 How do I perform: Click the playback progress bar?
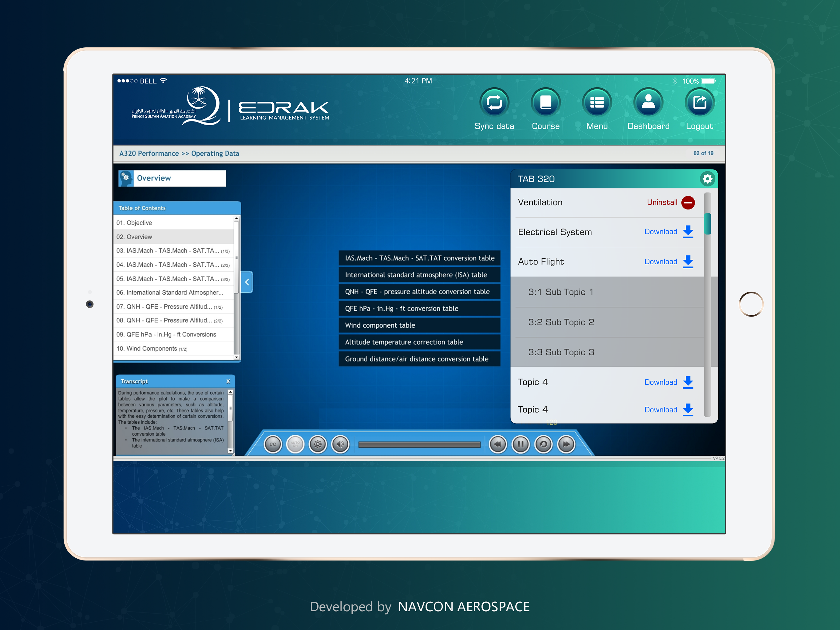point(419,445)
